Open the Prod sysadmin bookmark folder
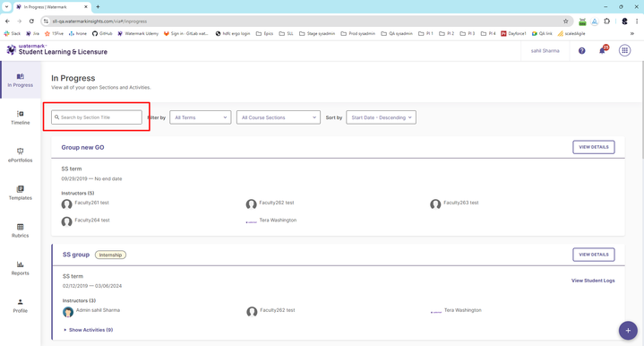644x346 pixels. pyautogui.click(x=357, y=34)
